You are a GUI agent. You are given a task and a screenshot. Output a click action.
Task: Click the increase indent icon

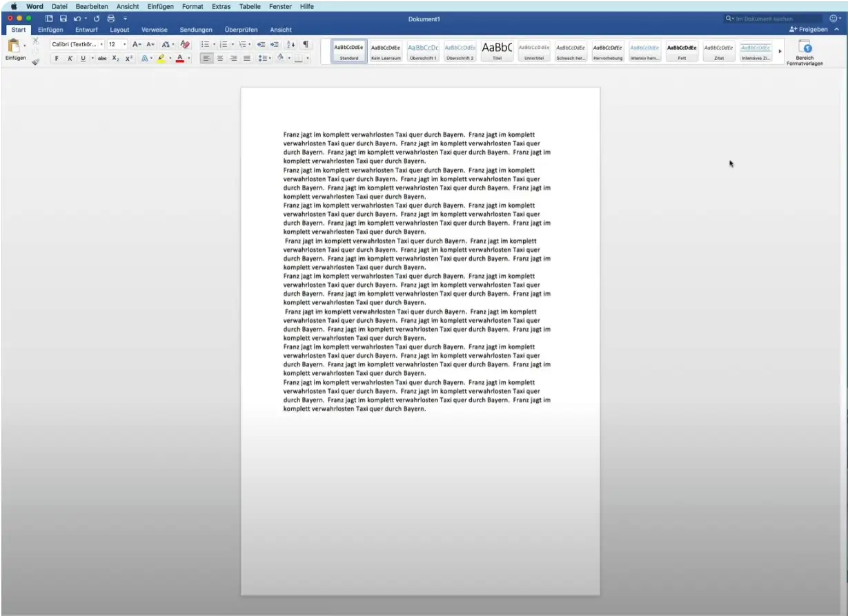tap(275, 44)
